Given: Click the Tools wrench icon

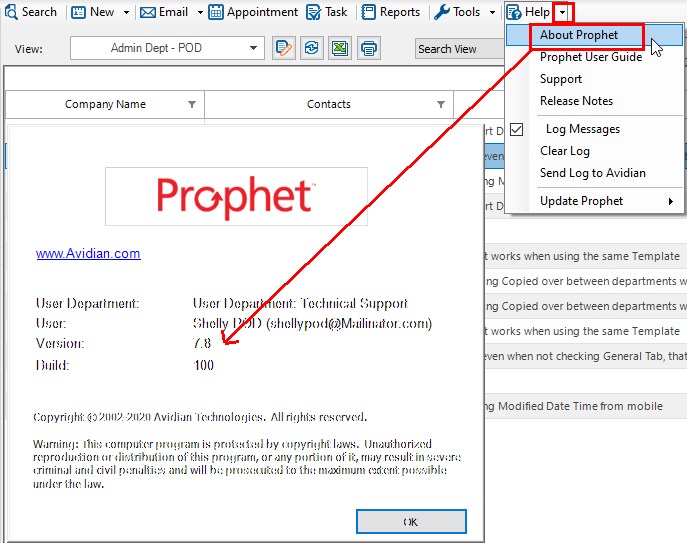Looking at the screenshot, I should (442, 12).
